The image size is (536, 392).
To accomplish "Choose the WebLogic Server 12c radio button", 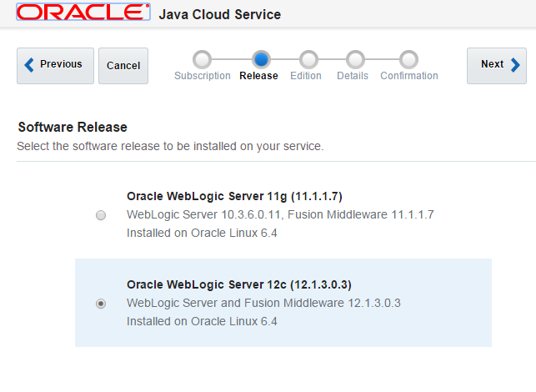I will click(x=101, y=304).
